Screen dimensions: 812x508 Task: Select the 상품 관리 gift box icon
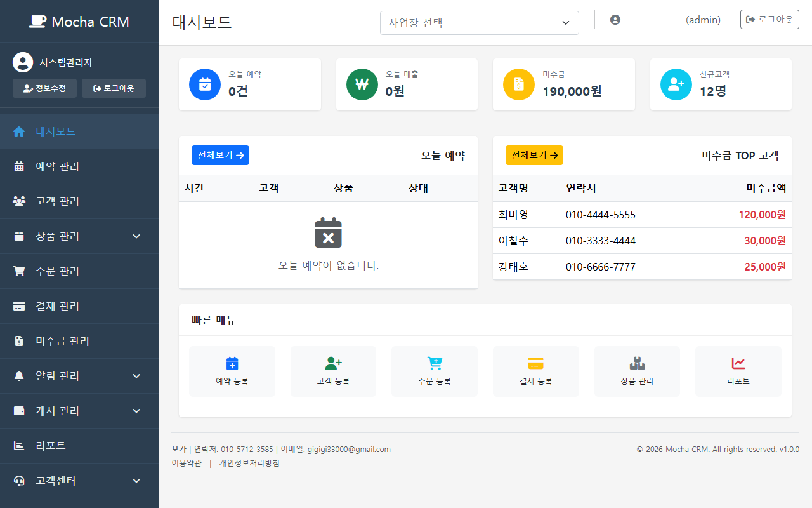pos(637,363)
